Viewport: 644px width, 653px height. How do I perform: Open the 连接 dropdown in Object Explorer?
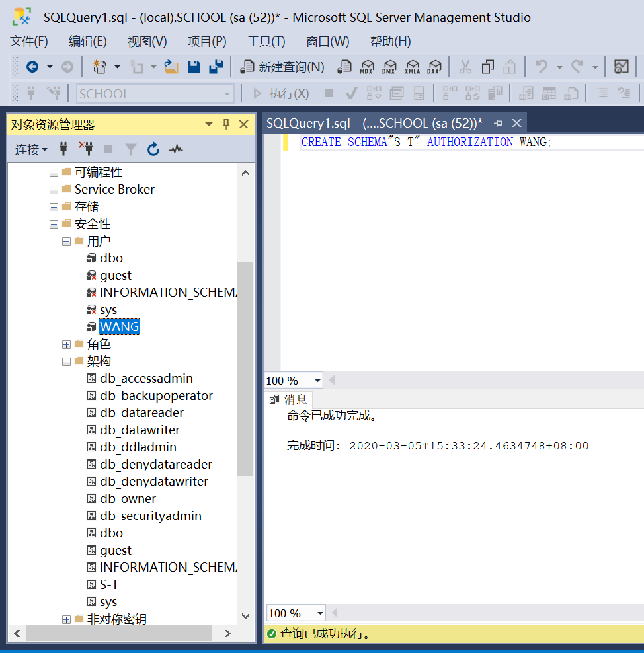(x=31, y=149)
